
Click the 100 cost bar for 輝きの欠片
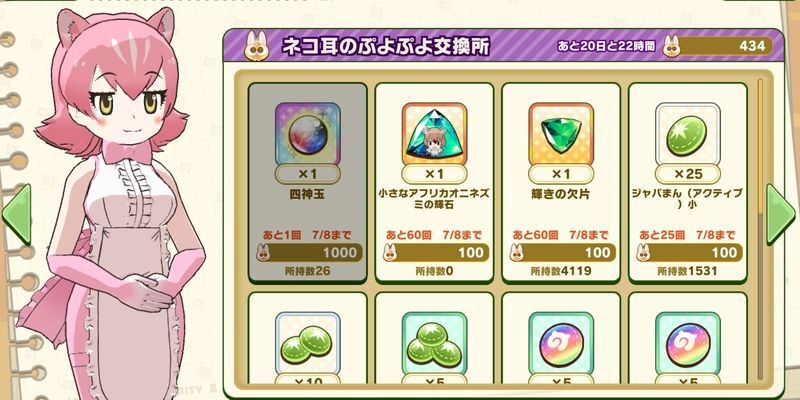pos(562,252)
